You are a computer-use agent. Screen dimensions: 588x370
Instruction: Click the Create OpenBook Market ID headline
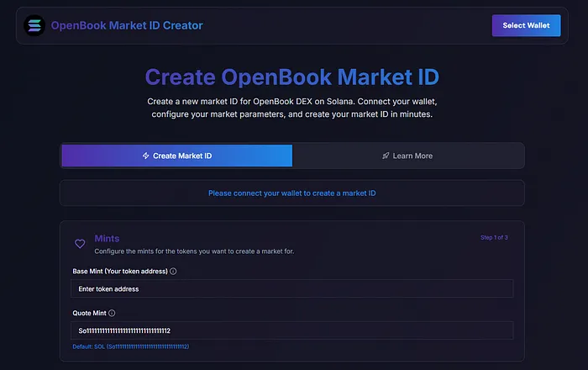292,77
